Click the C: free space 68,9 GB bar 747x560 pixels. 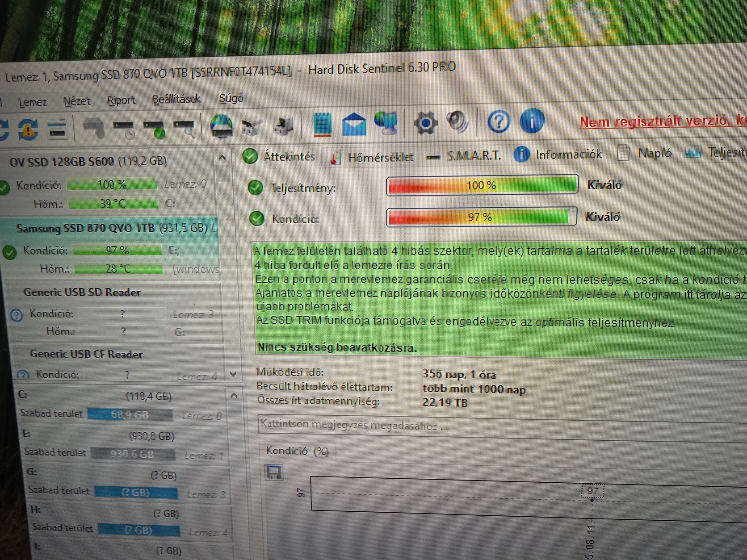130,415
